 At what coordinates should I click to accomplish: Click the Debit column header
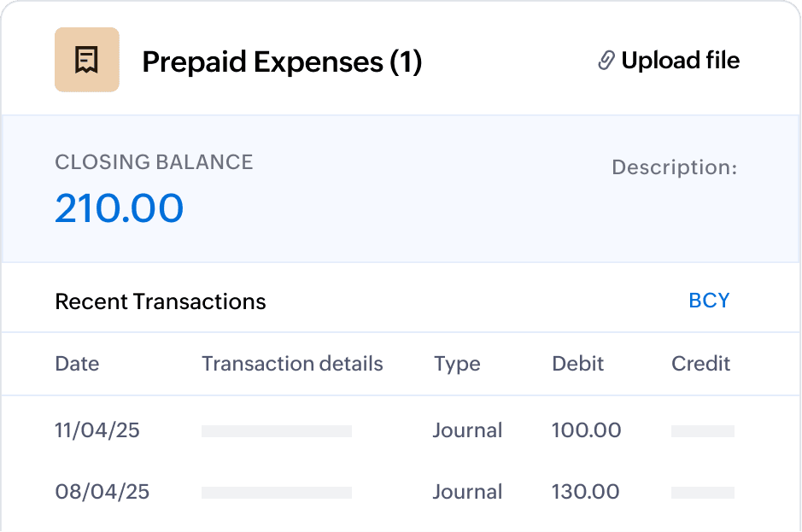click(x=577, y=364)
